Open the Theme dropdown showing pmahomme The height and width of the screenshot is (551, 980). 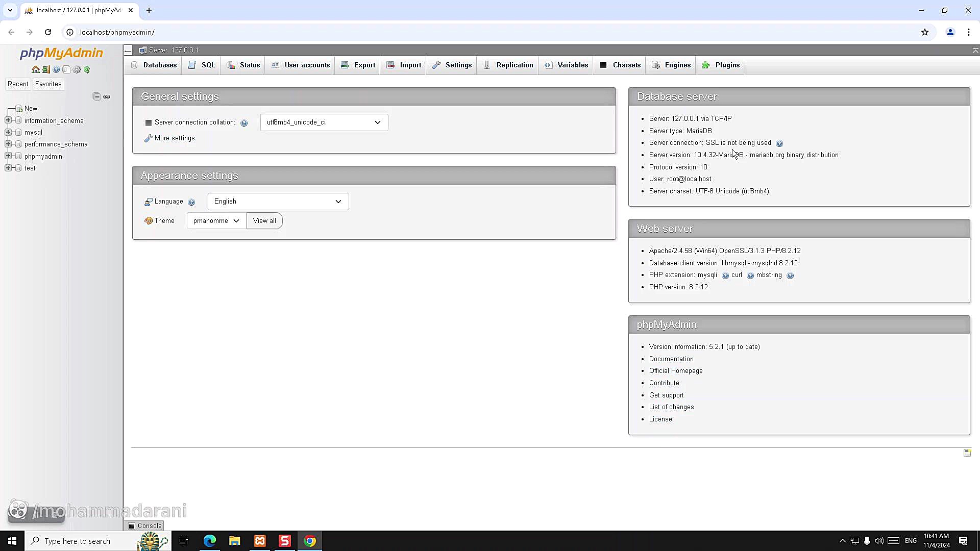pyautogui.click(x=216, y=221)
